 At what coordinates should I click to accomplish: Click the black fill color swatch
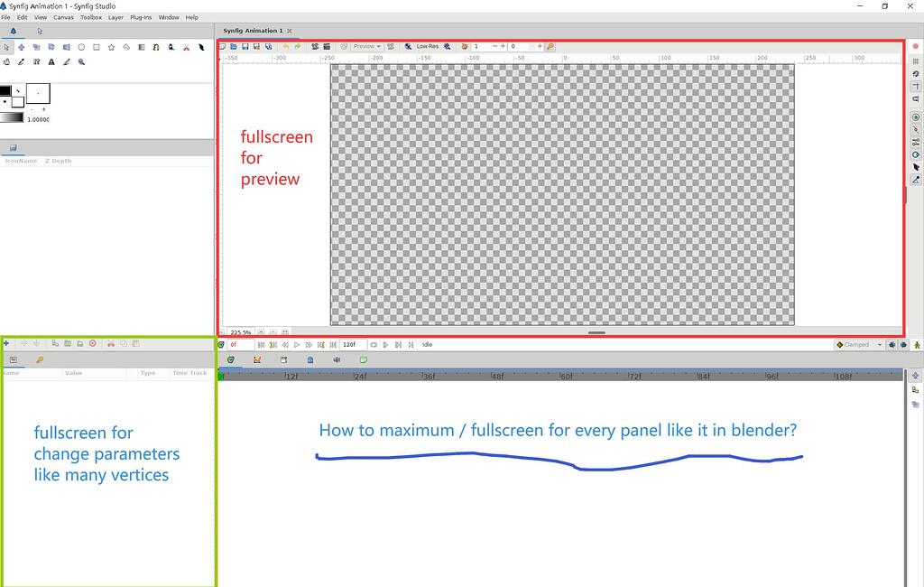coord(8,90)
